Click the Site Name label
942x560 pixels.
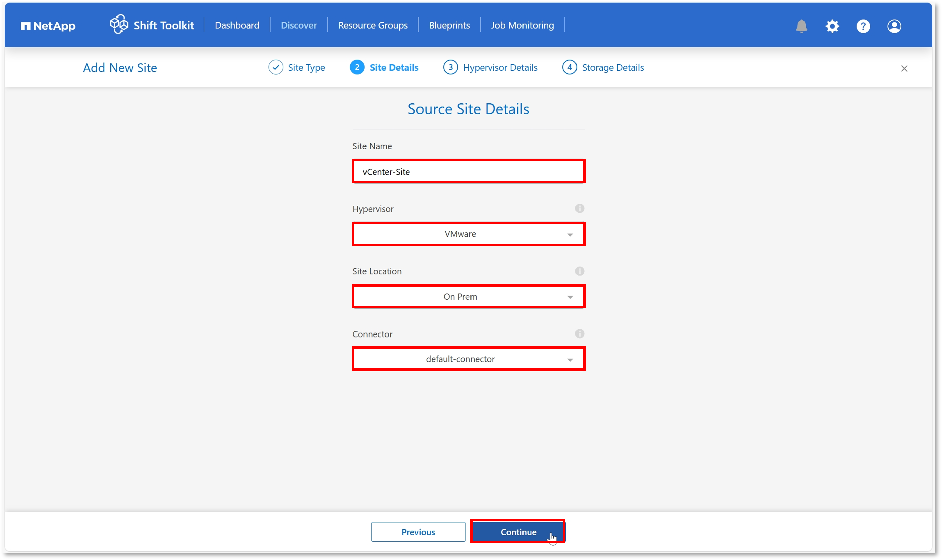point(372,146)
